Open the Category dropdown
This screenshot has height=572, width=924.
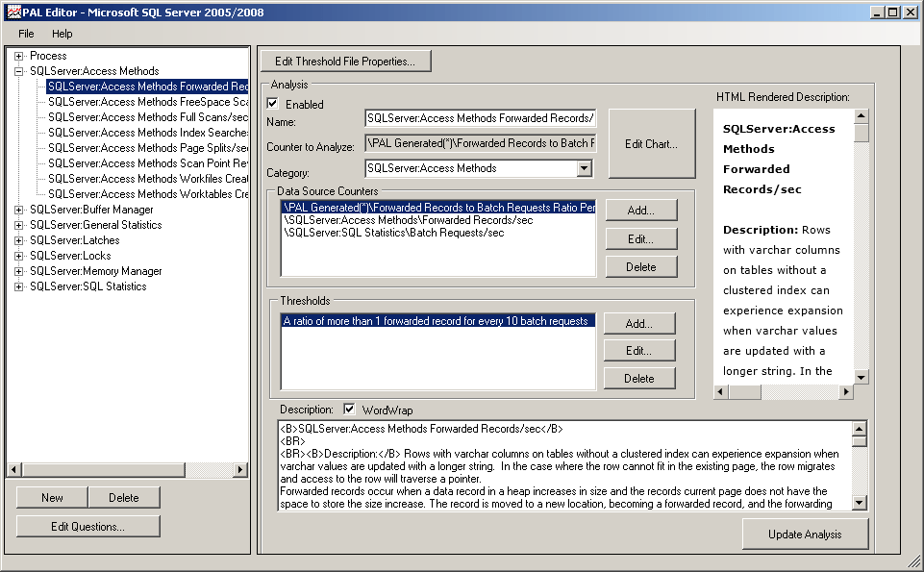pyautogui.click(x=584, y=168)
